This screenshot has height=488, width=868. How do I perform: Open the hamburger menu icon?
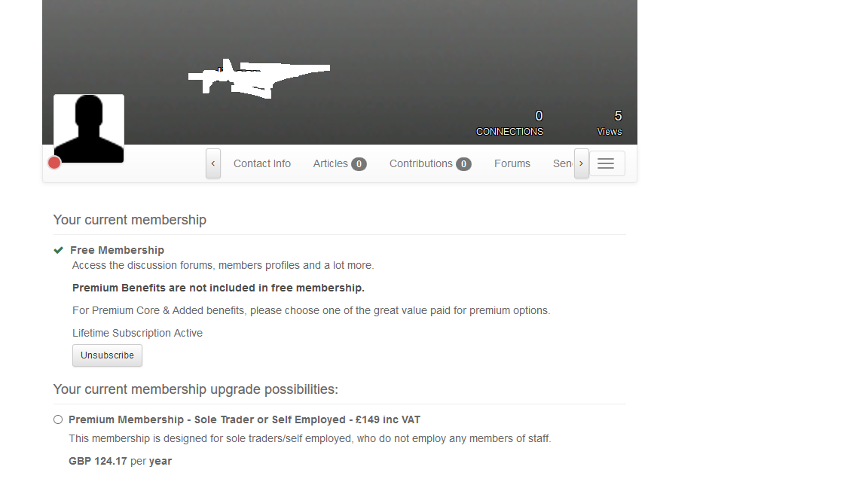click(607, 163)
